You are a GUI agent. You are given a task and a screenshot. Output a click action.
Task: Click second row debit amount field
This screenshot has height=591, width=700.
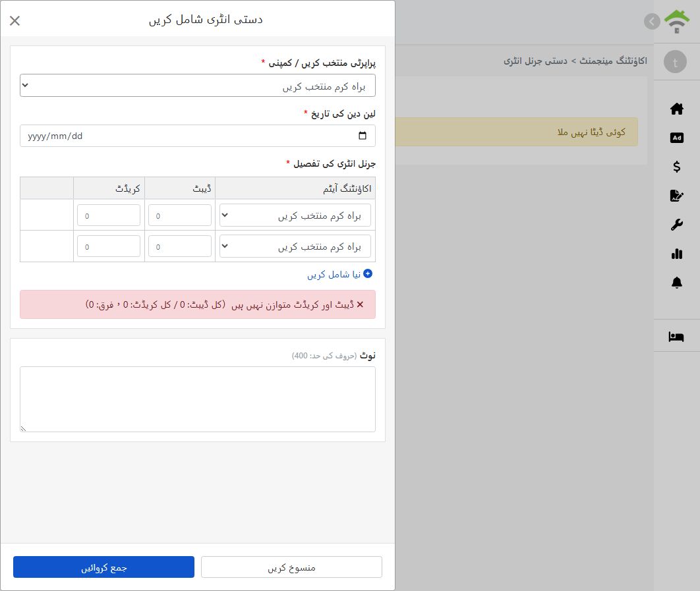pos(180,246)
